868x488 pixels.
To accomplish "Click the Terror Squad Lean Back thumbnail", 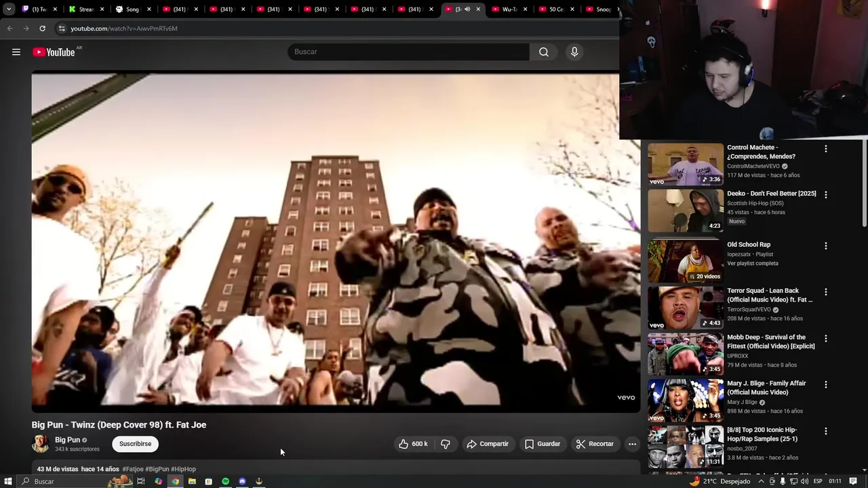I will pos(686,307).
